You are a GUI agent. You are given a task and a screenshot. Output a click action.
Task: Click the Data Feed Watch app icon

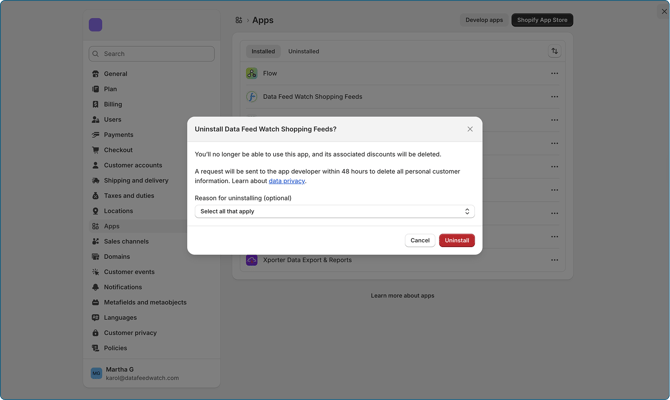[x=251, y=97]
